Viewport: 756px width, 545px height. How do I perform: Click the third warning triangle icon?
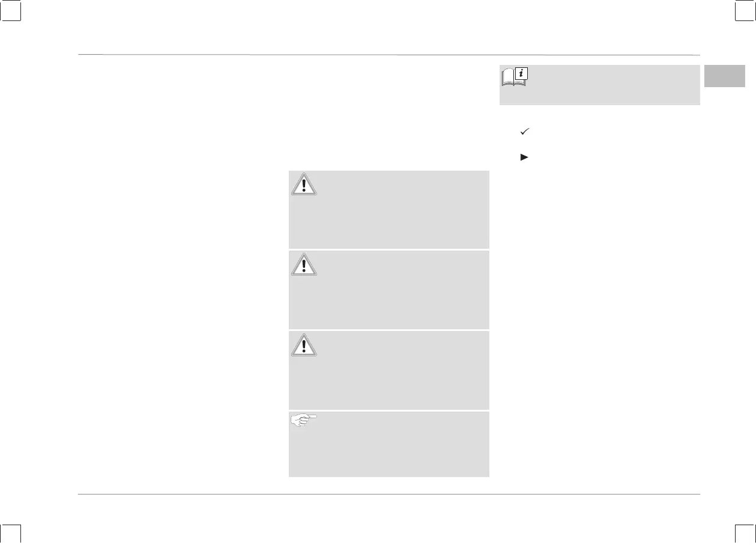tap(304, 345)
